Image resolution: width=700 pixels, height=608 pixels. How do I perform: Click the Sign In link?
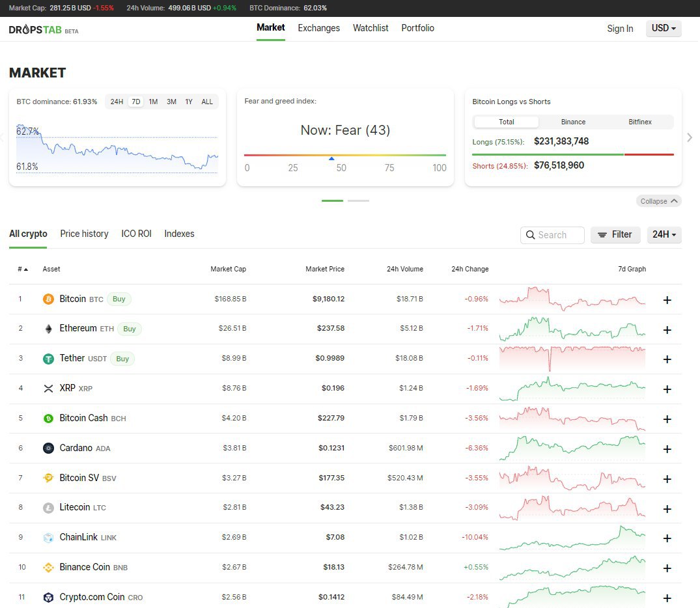coord(620,29)
